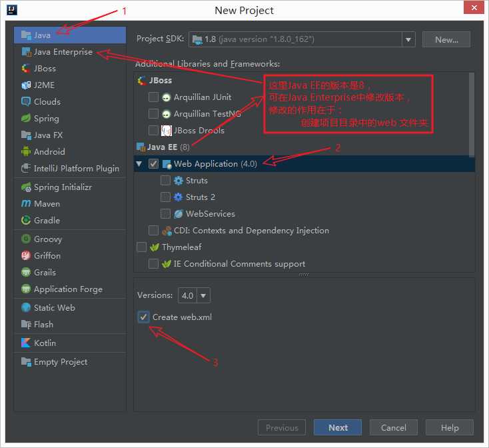Click the IntelliJ Platform Plugin icon

pos(26,168)
